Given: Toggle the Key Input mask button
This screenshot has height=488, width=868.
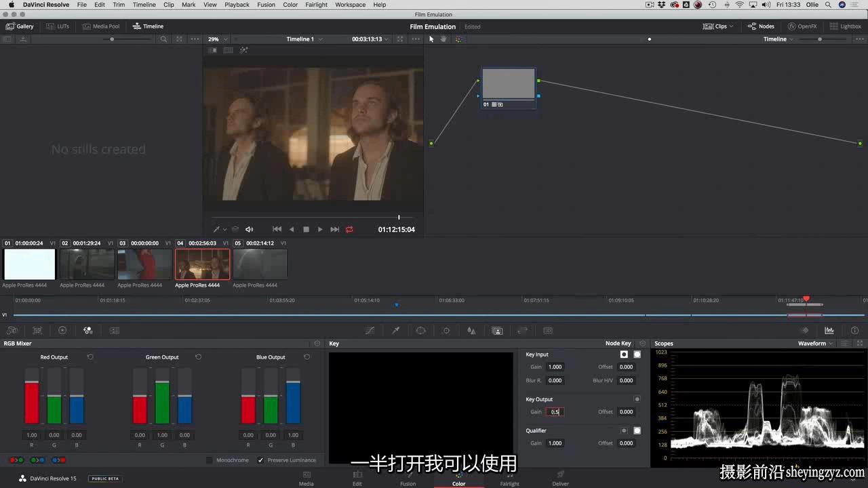Looking at the screenshot, I should click(x=637, y=354).
